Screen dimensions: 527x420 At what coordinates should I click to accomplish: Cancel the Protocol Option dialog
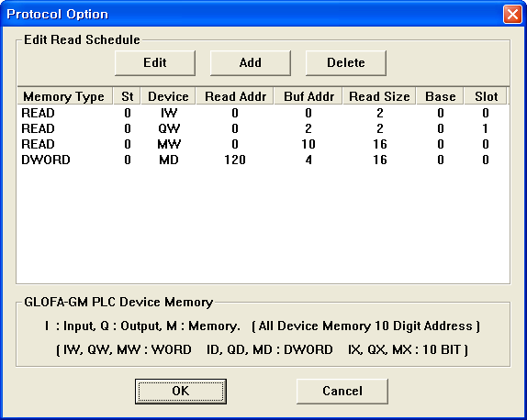click(x=342, y=392)
